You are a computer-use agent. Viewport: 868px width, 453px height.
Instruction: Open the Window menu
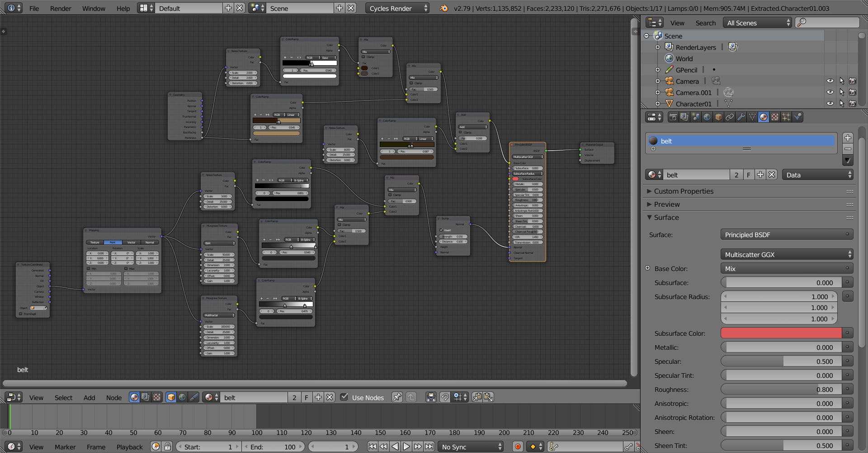pos(94,8)
